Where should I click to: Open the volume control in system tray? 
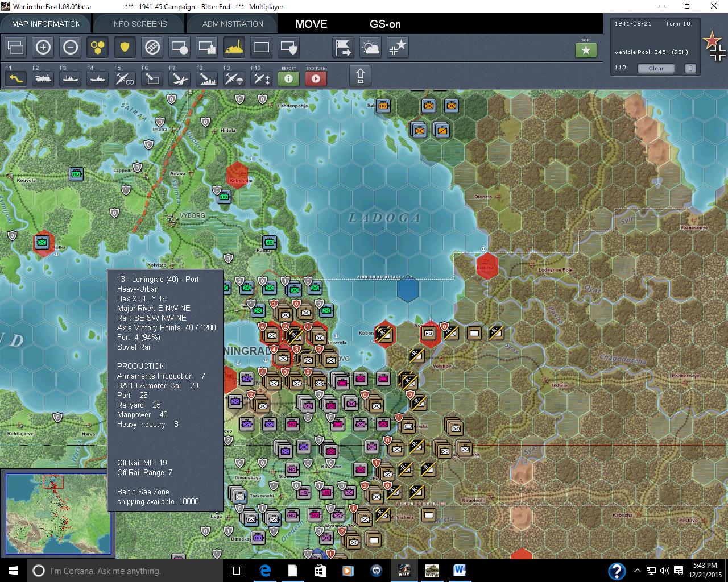[x=664, y=571]
